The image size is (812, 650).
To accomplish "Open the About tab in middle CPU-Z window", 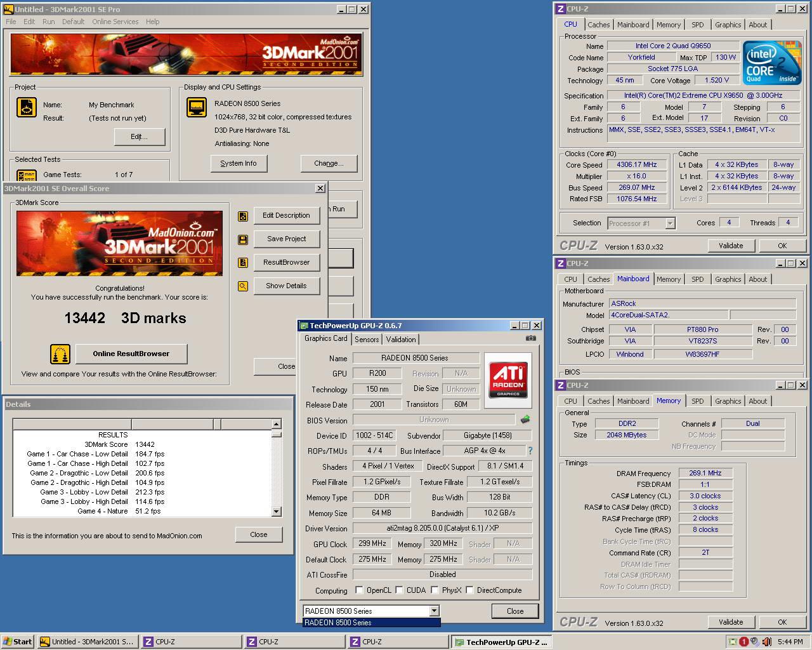I will coord(758,279).
